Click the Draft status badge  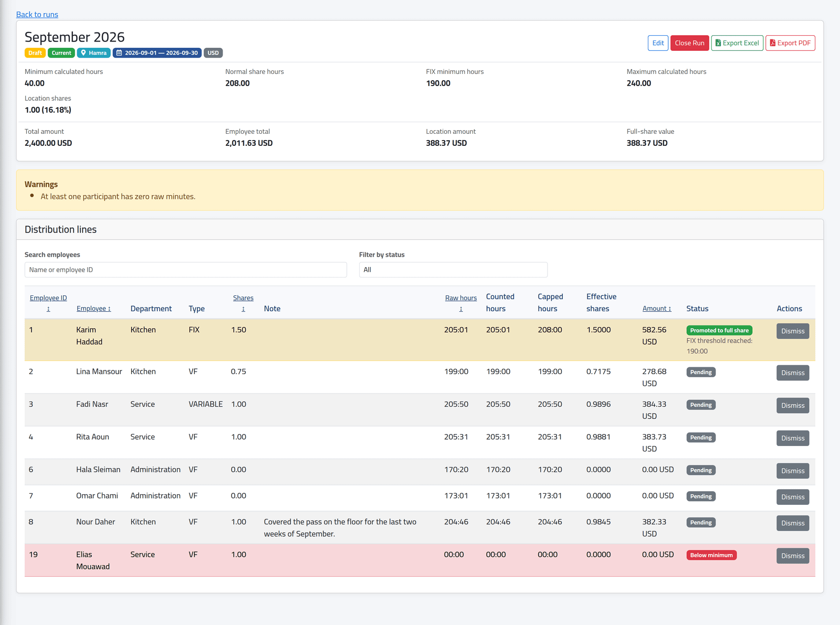35,53
